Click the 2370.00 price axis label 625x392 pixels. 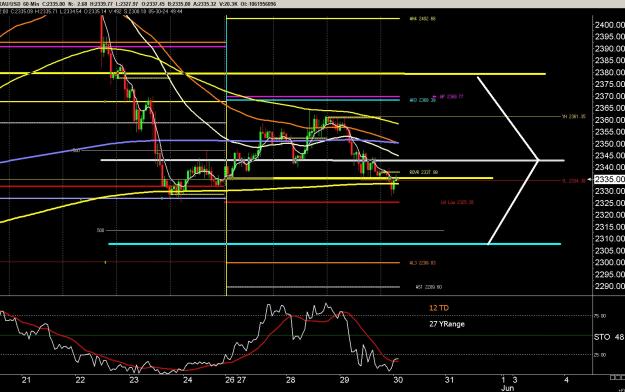click(x=609, y=96)
